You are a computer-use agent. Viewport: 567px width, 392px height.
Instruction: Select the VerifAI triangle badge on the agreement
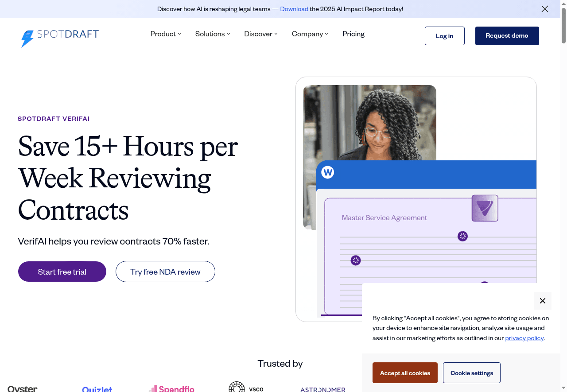click(x=485, y=208)
